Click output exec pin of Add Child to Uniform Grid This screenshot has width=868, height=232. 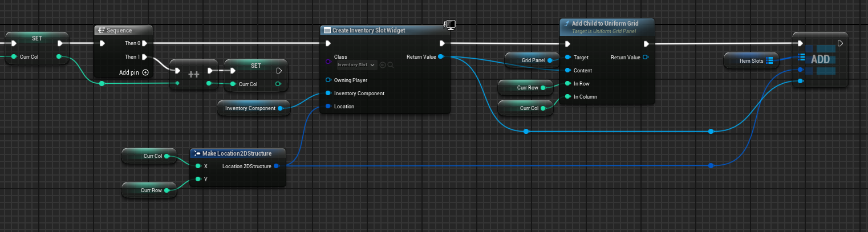point(646,44)
